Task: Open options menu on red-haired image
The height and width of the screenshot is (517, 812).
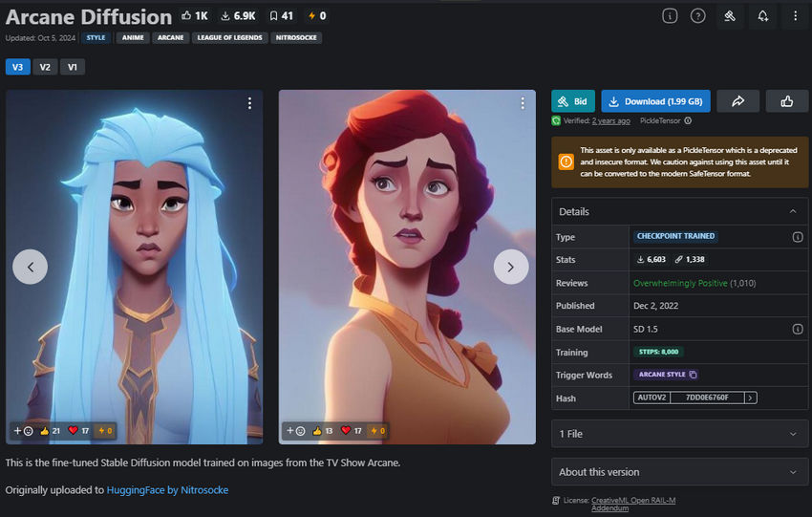Action: point(523,103)
